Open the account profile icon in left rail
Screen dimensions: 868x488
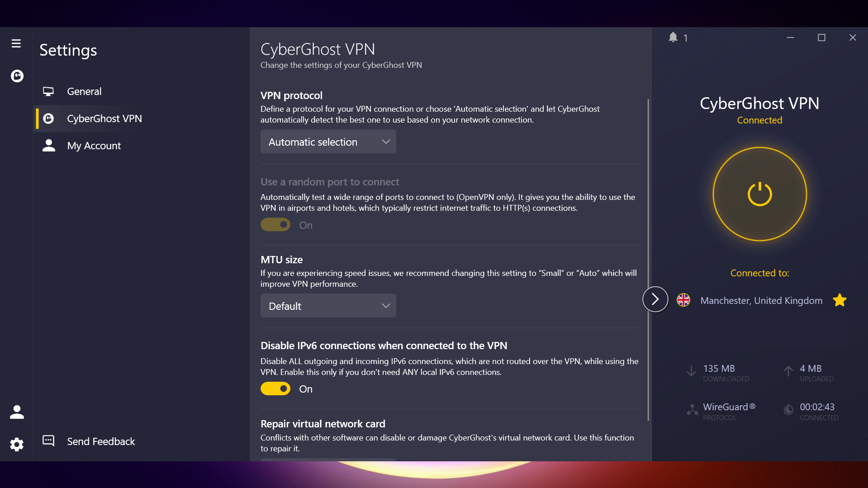coord(17,412)
